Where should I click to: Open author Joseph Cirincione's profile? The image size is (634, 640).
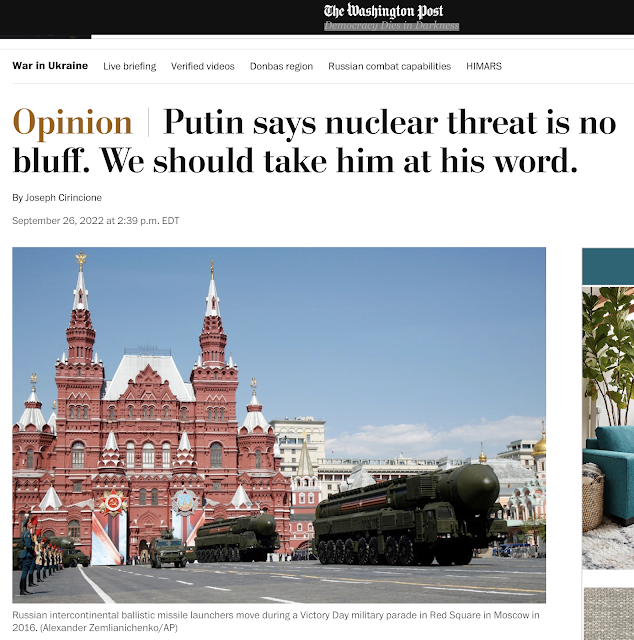pos(63,198)
